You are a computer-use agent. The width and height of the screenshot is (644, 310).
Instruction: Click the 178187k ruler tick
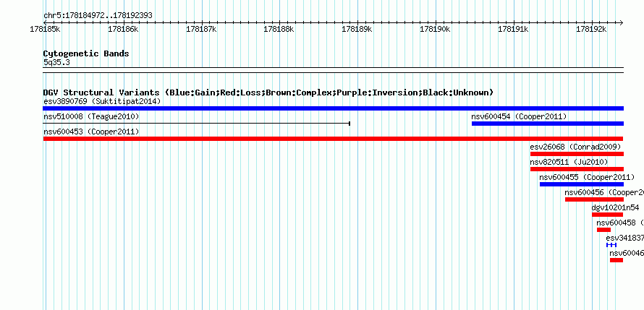point(202,29)
